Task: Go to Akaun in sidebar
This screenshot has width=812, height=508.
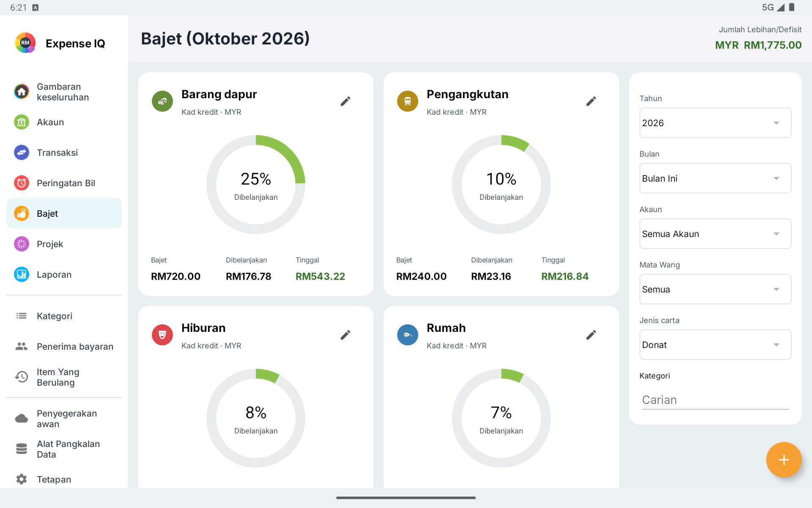Action: click(x=64, y=122)
